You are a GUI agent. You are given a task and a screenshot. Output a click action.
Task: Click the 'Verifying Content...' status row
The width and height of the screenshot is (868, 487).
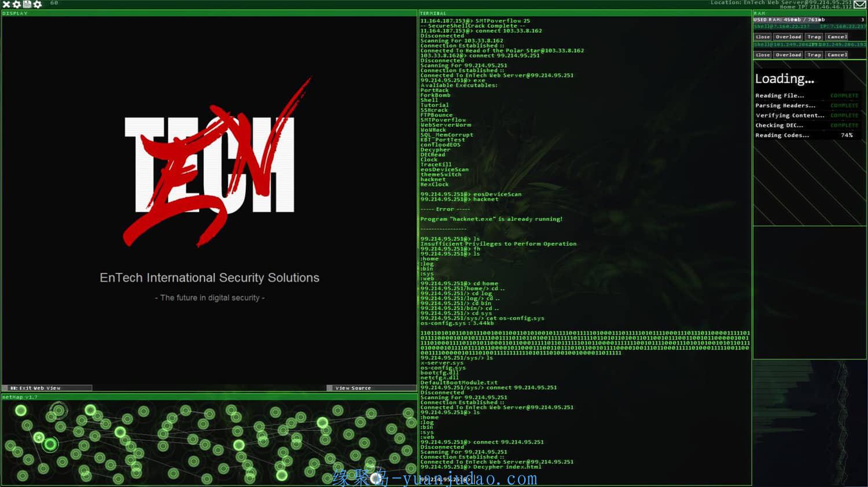[807, 116]
